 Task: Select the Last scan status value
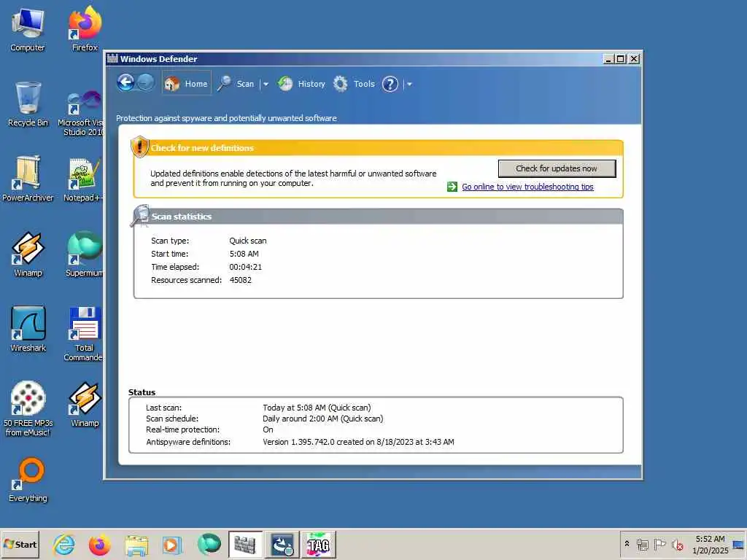317,408
